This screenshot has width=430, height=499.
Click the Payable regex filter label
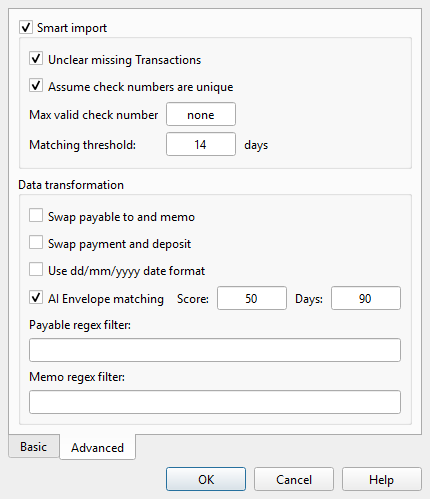tap(80, 325)
